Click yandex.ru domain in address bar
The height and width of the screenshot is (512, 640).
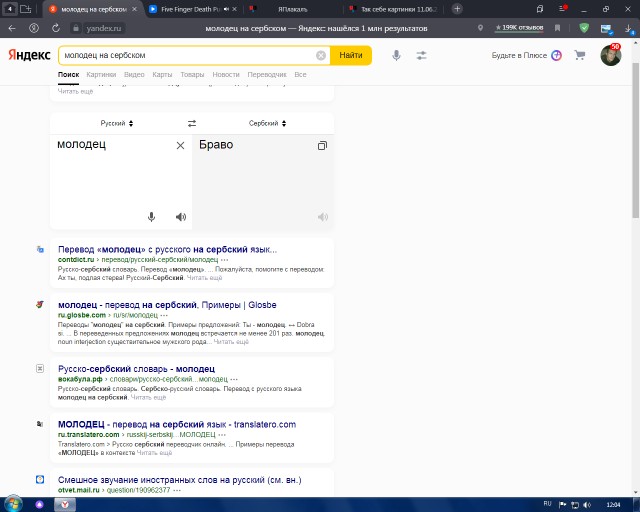[x=104, y=28]
